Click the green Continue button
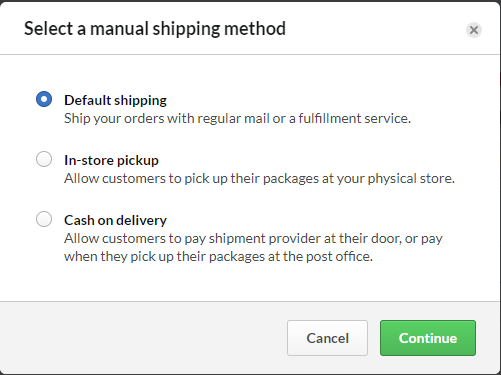The width and height of the screenshot is (501, 375). click(x=428, y=338)
